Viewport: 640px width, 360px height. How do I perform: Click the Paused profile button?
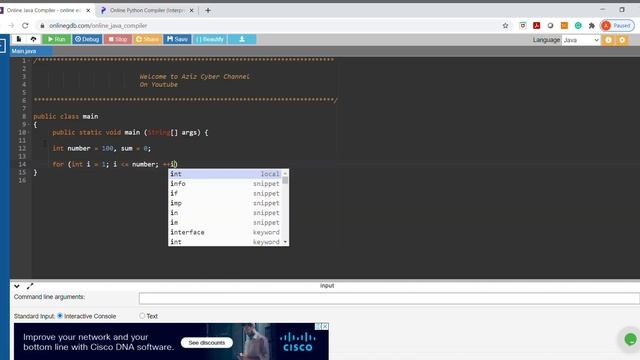coord(617,26)
